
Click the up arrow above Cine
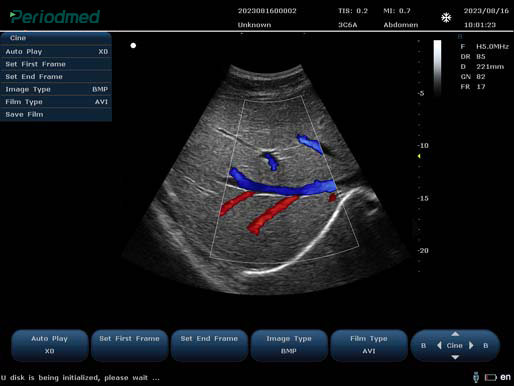(x=455, y=334)
